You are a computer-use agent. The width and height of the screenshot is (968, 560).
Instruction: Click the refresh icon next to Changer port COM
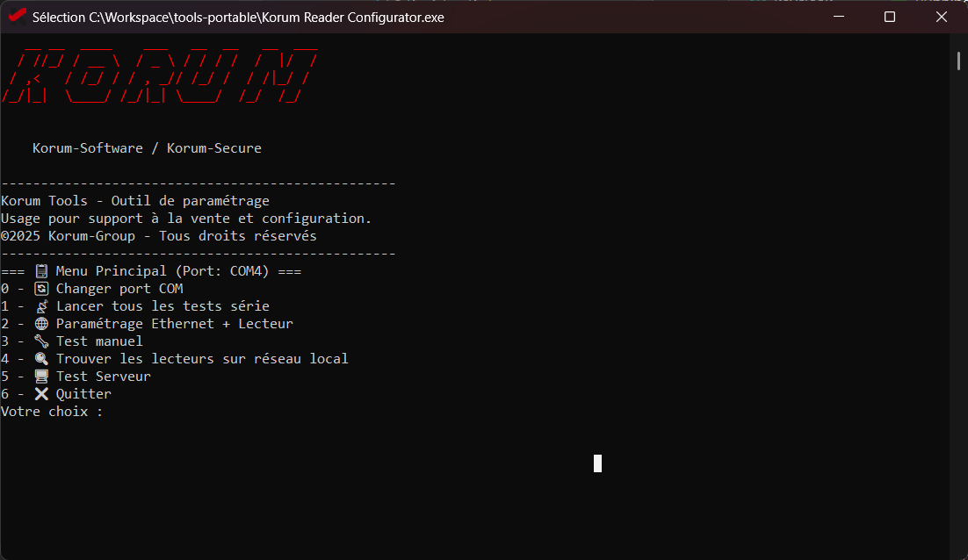point(41,289)
